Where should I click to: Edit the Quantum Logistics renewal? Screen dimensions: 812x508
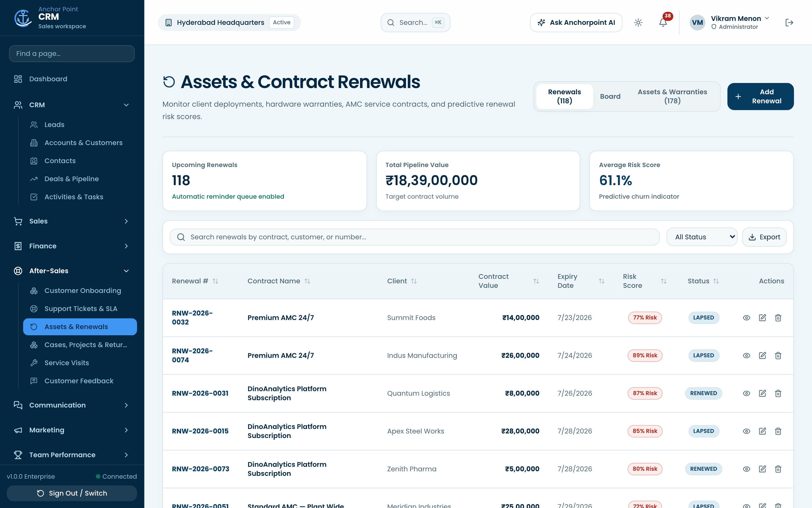click(x=762, y=393)
